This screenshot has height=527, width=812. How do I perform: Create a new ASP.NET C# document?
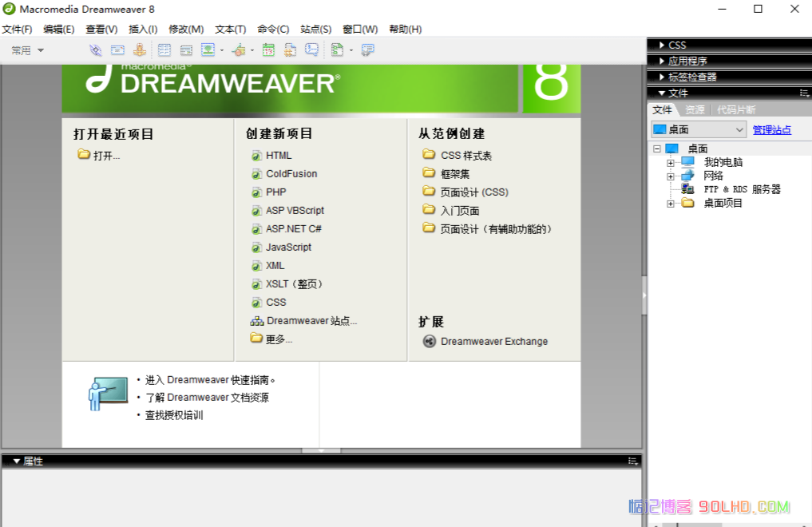[x=294, y=229]
